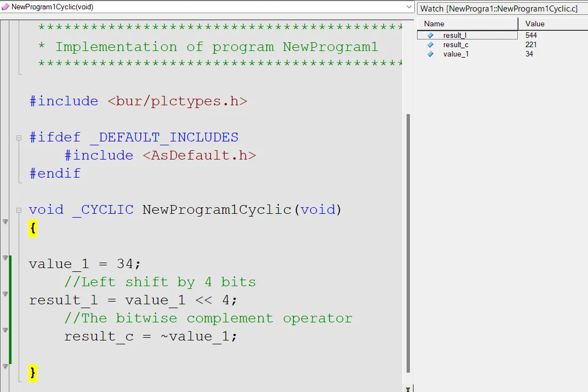Click the diamond icon beside result_l
The width and height of the screenshot is (588, 392).
pyautogui.click(x=431, y=35)
